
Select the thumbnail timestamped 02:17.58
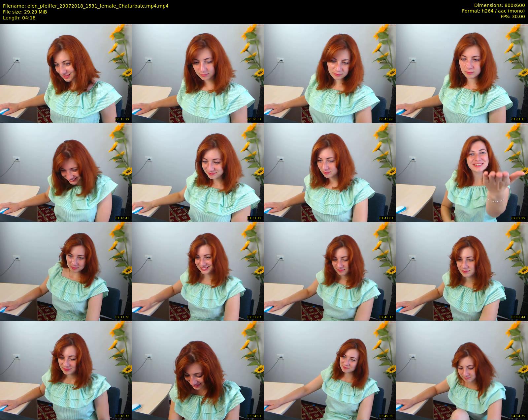pyautogui.click(x=66, y=271)
